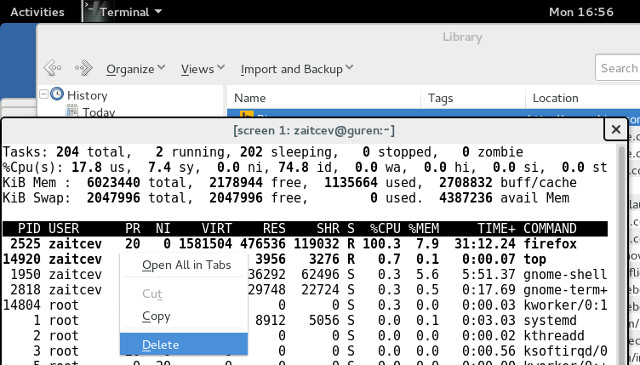Image resolution: width=640 pixels, height=365 pixels.
Task: Click the top process command
Action: click(535, 259)
